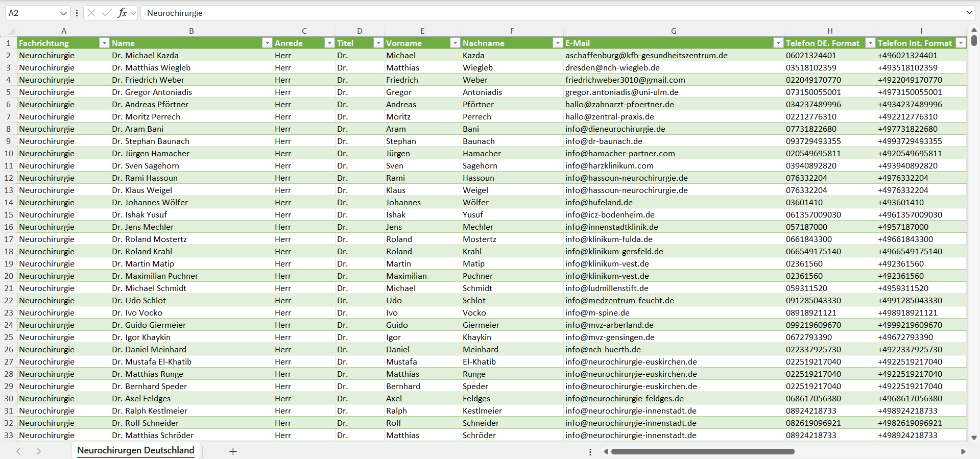Screen dimensions: 980x459
Task: Click the three-dot handle beside Name Box
Action: (x=77, y=13)
